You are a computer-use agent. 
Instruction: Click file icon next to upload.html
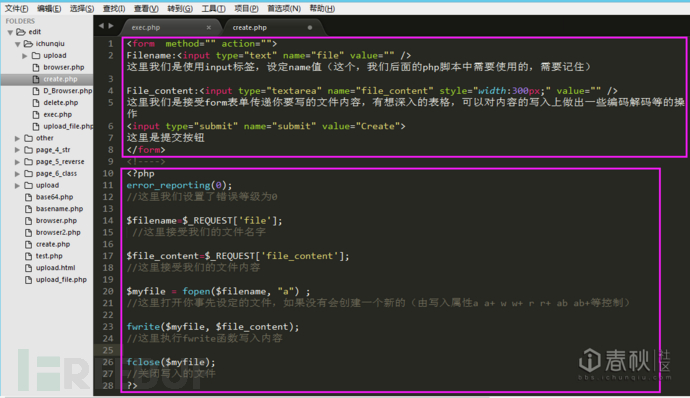[29, 268]
